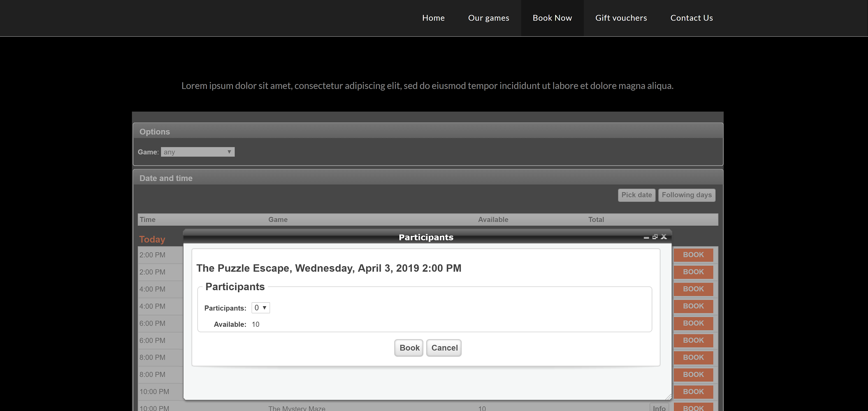Click Info for The Mystery Maze row
The width and height of the screenshot is (868, 411).
(659, 408)
